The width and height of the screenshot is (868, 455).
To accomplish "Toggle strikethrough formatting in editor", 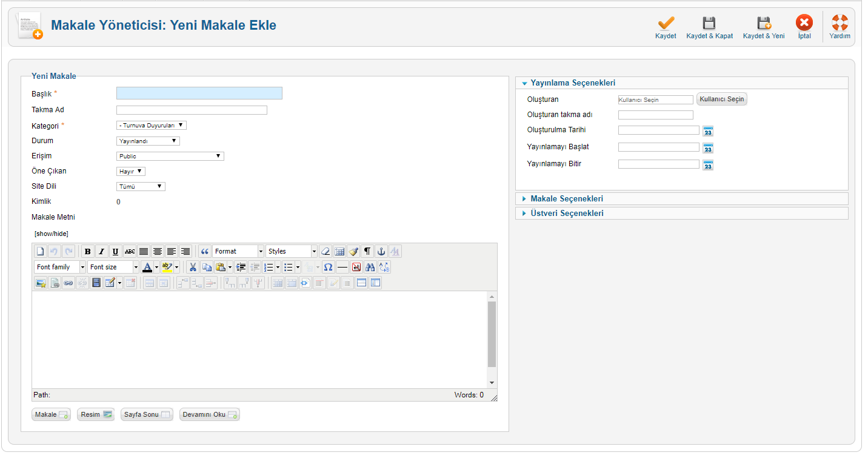I will 129,252.
